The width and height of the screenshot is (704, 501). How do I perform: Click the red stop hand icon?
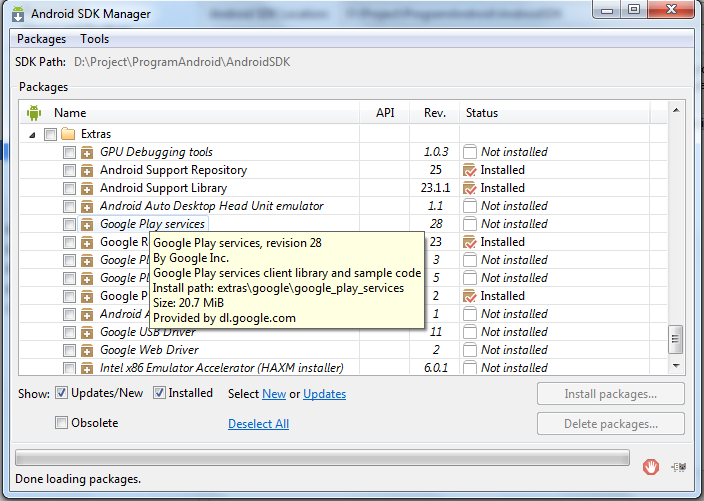[651, 467]
